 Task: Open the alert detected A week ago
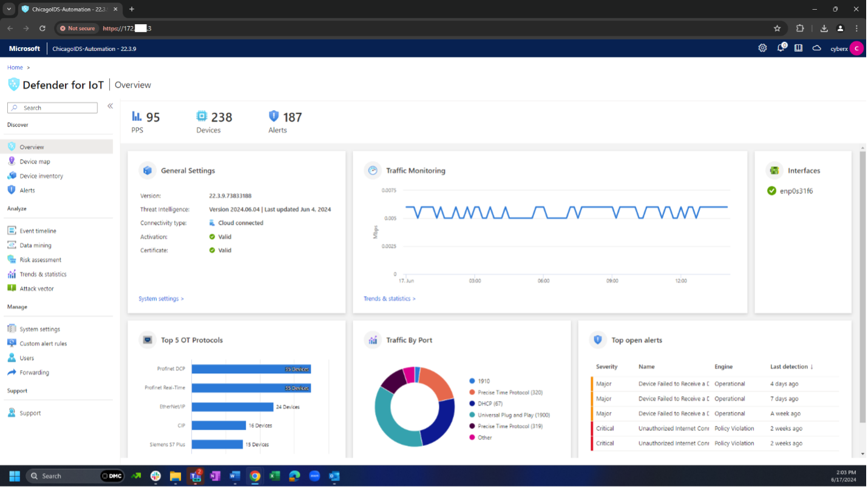point(715,414)
